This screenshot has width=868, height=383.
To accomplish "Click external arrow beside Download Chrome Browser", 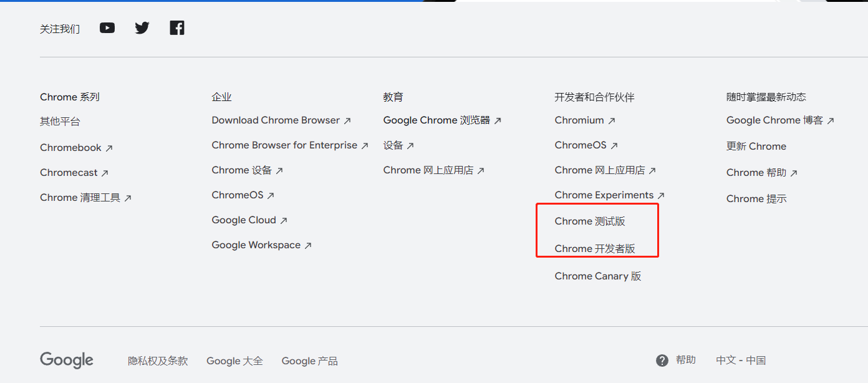I will [x=347, y=121].
